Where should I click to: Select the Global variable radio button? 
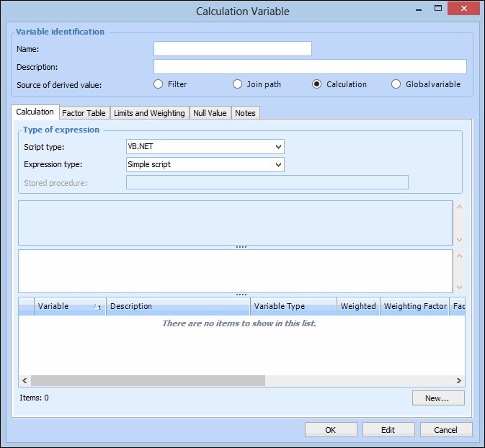pyautogui.click(x=396, y=84)
